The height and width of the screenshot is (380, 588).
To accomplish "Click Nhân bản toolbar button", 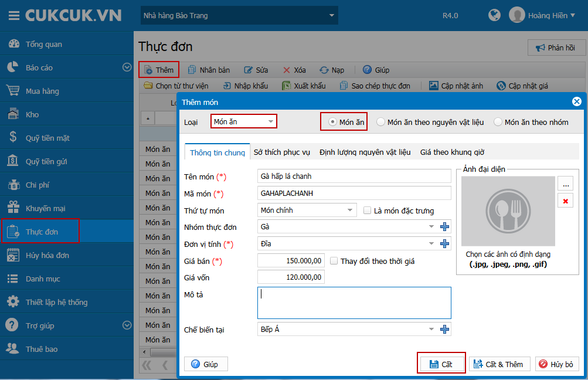I will [209, 70].
